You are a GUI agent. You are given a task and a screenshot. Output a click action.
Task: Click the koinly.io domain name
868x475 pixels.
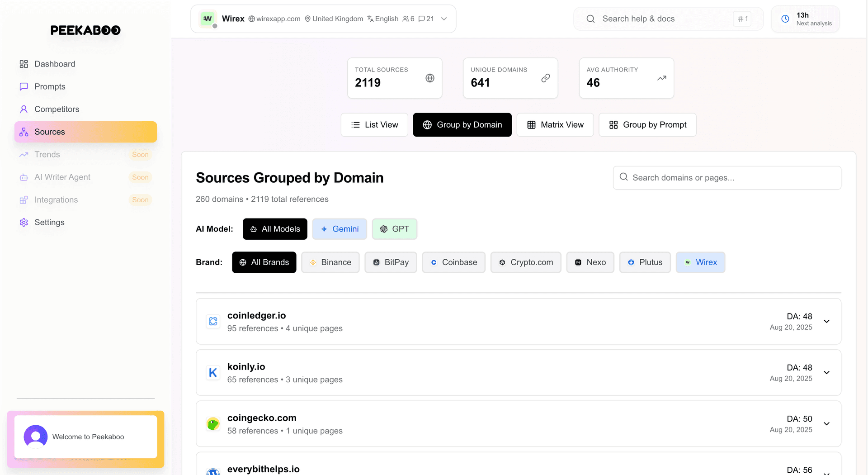point(246,366)
